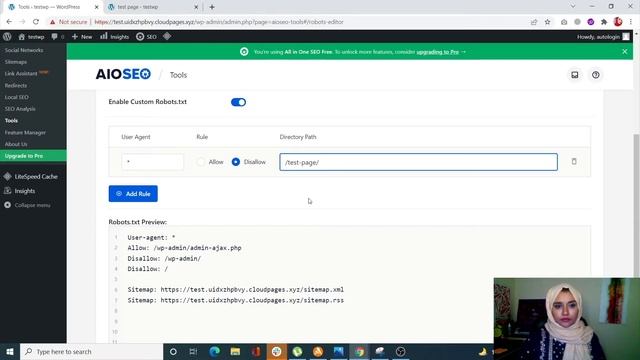Open Sitemaps in the sidebar

click(x=16, y=62)
